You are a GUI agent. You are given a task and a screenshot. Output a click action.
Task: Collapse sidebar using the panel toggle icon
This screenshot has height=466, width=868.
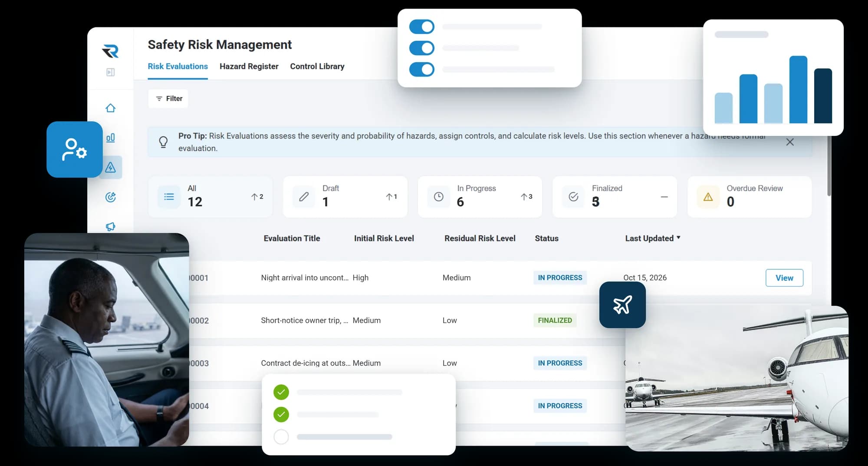click(x=111, y=72)
